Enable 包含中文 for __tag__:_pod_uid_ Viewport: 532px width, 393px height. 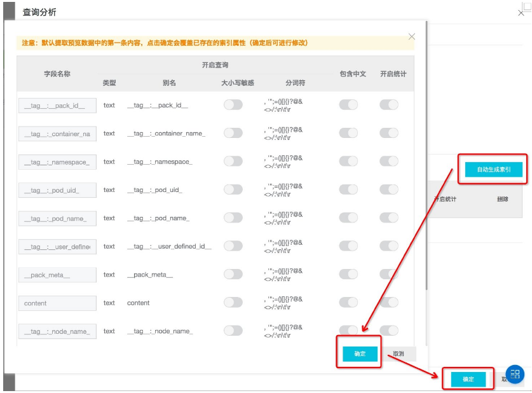(x=348, y=190)
